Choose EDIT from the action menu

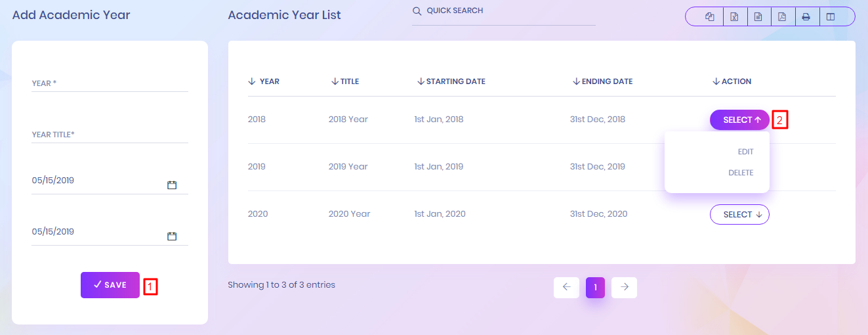click(745, 152)
